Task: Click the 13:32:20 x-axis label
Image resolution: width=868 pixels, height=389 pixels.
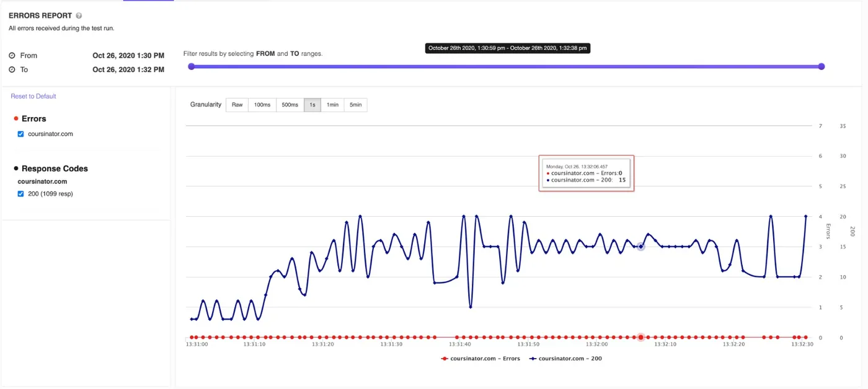Action: [x=733, y=344]
